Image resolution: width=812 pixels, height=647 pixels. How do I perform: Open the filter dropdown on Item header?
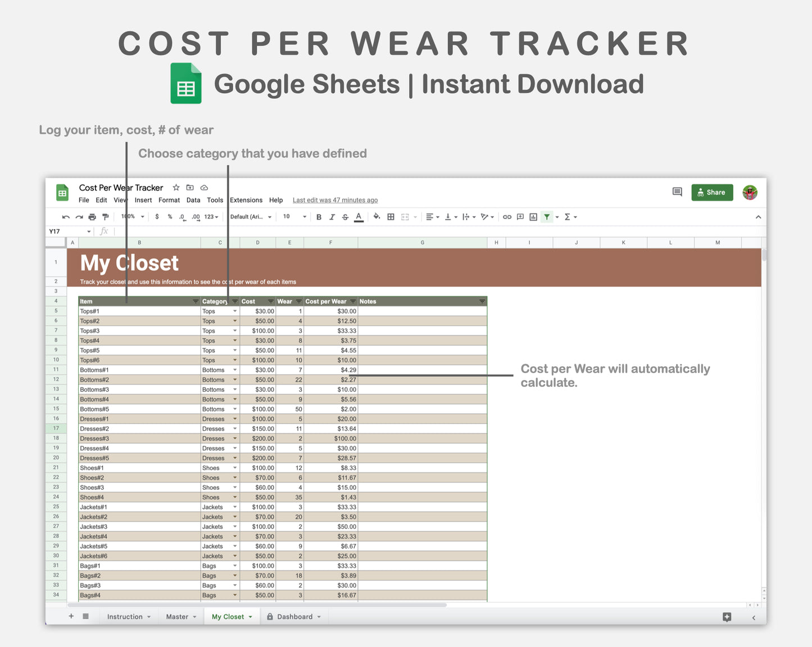(195, 301)
